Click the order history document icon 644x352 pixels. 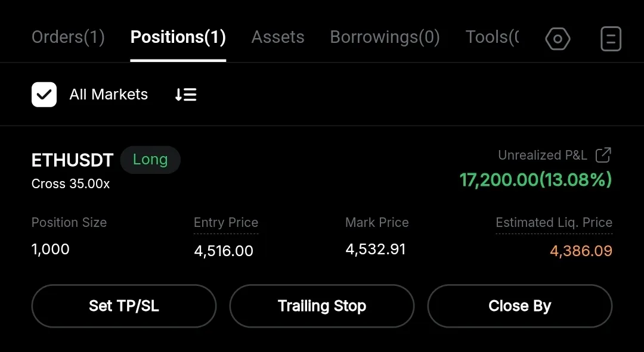pyautogui.click(x=611, y=39)
